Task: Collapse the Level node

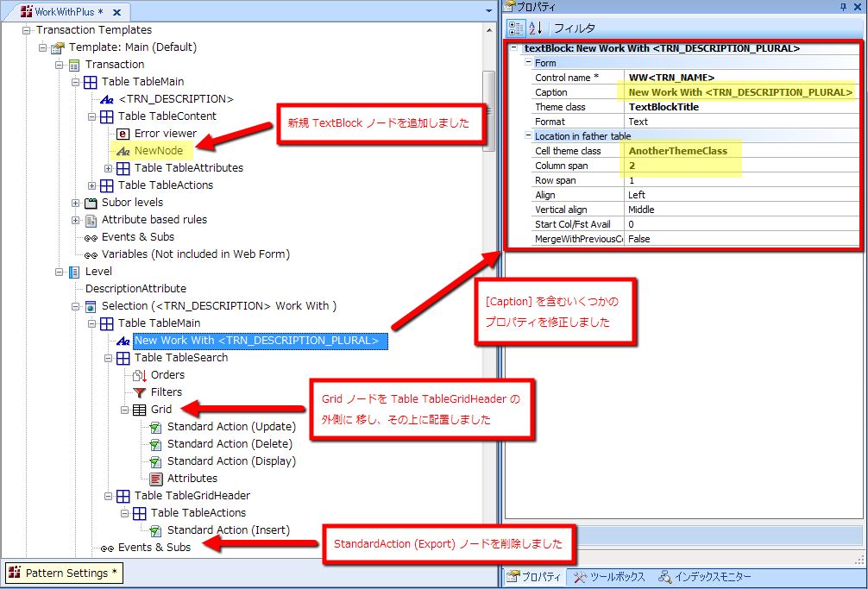Action: [60, 273]
